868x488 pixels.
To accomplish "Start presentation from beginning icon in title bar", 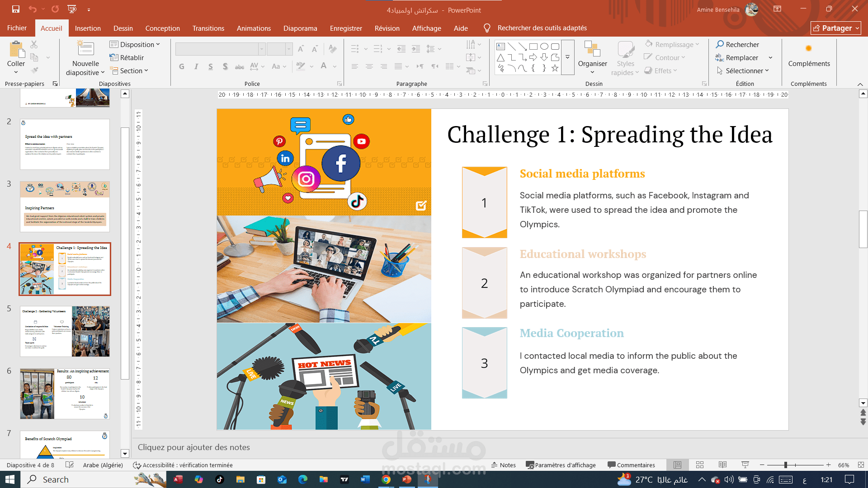I will coord(72,9).
